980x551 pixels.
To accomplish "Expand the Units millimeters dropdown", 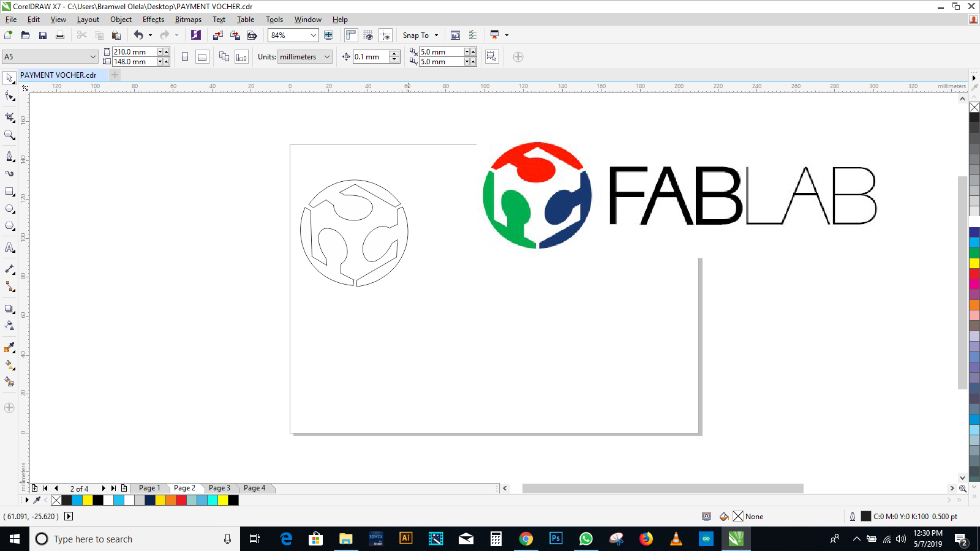I will tap(327, 57).
